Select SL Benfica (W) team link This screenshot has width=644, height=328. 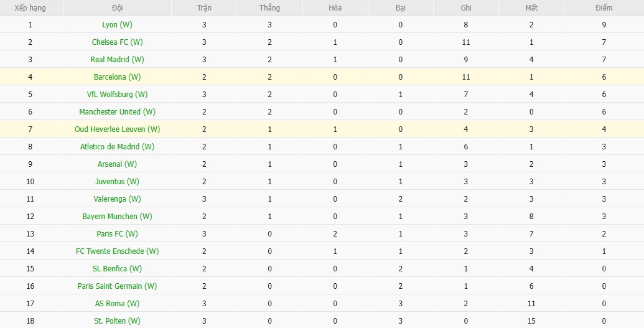(117, 269)
